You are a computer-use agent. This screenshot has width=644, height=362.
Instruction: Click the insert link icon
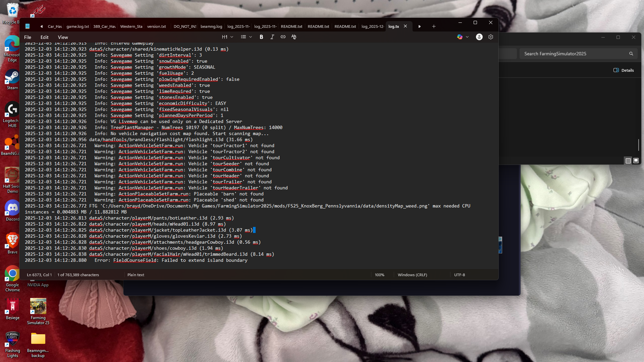(x=283, y=37)
